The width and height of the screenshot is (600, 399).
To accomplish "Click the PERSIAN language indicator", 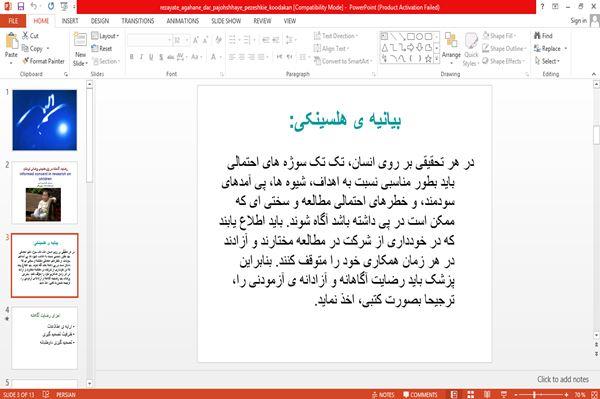I will [66, 394].
